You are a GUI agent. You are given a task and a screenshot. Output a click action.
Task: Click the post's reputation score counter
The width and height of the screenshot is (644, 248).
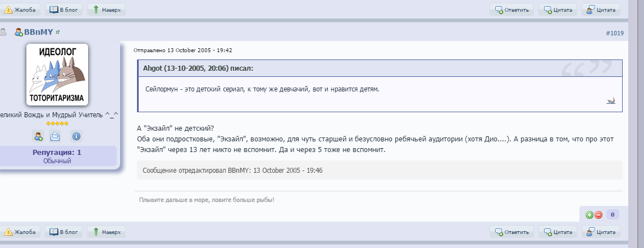(612, 214)
